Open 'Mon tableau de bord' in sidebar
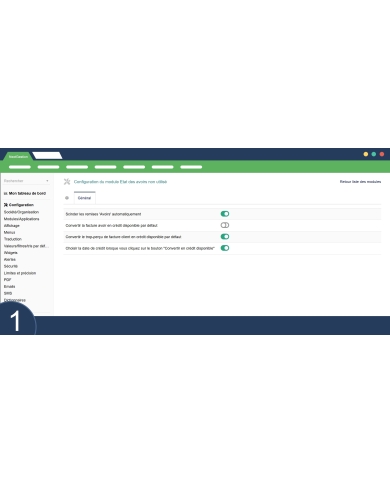 coord(25,193)
